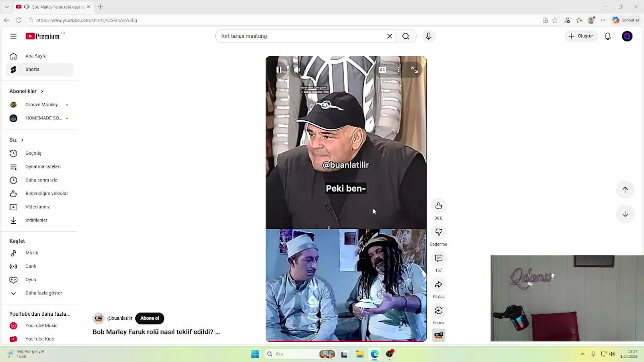Open HOMEMADE SO... subscription channel
This screenshot has width=644, height=362.
click(39, 118)
